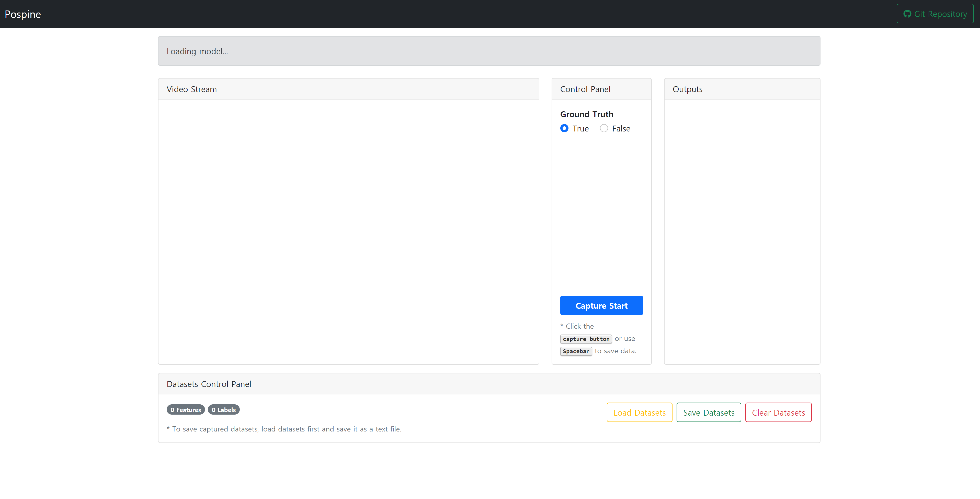
Task: Click Clear Datasets button
Action: coord(778,412)
